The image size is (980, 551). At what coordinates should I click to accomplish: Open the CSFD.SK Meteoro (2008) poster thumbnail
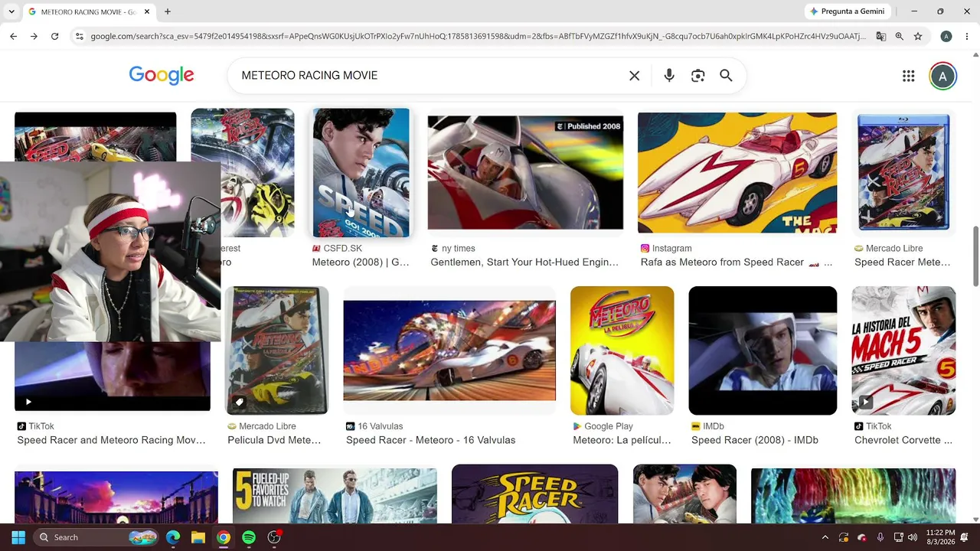point(361,173)
